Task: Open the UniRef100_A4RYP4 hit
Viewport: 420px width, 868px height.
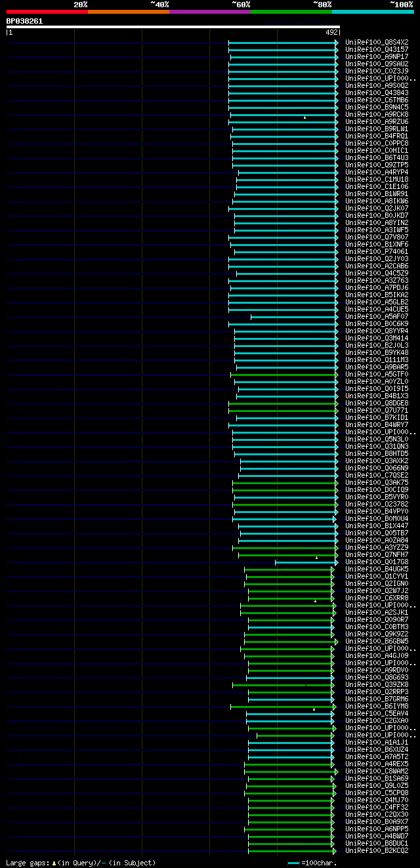Action: (x=377, y=172)
